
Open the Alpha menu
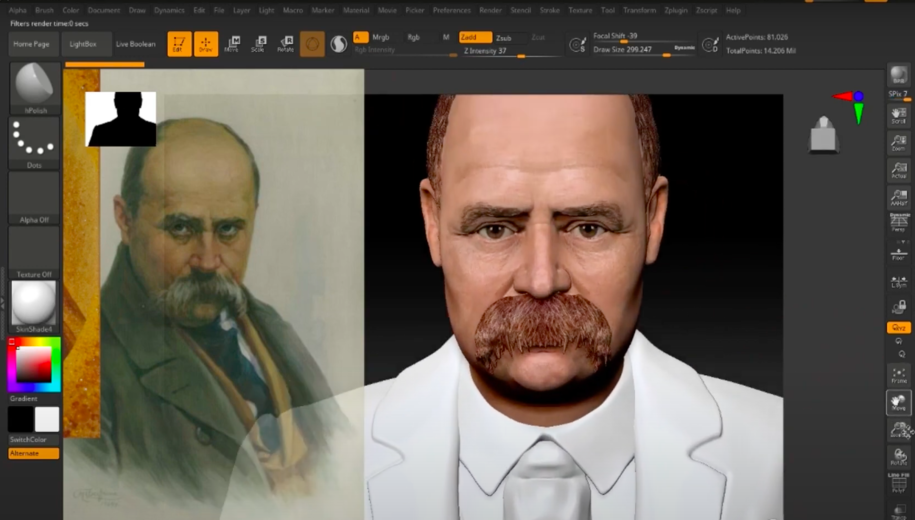point(18,10)
